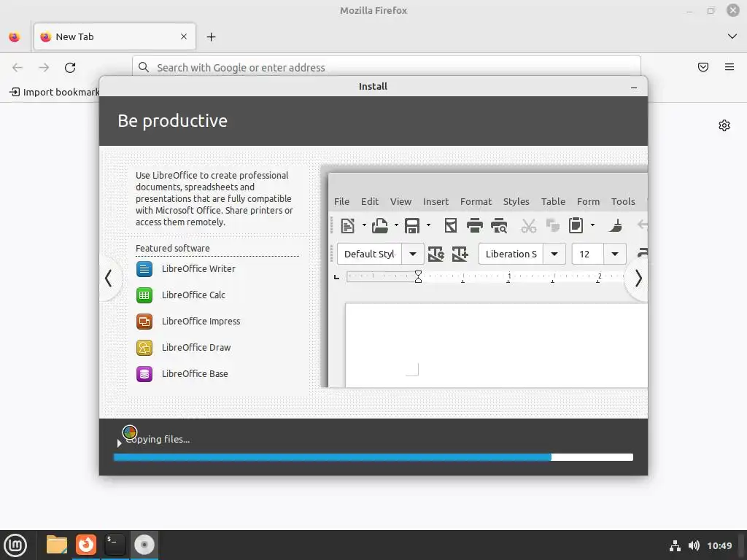The image size is (747, 560).
Task: Select the installer disc taskbar item
Action: pos(144,545)
